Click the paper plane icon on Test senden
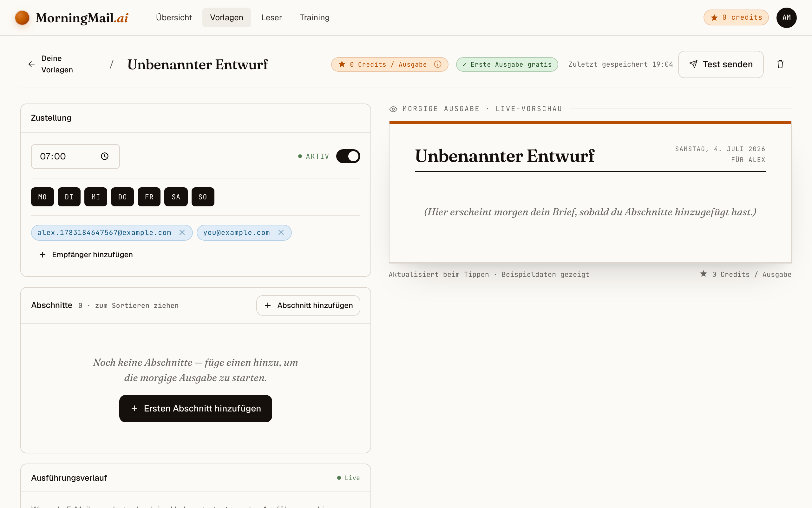This screenshot has width=812, height=508. click(693, 64)
